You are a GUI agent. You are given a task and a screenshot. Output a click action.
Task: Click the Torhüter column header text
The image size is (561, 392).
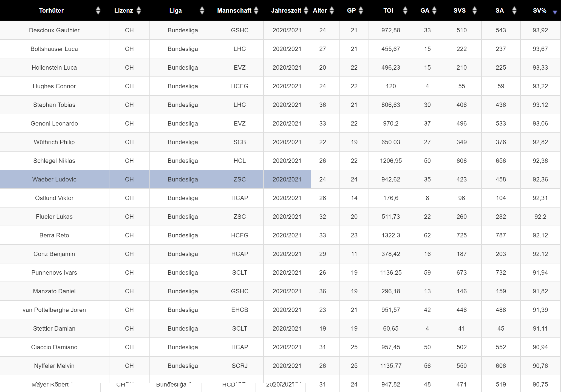[51, 11]
